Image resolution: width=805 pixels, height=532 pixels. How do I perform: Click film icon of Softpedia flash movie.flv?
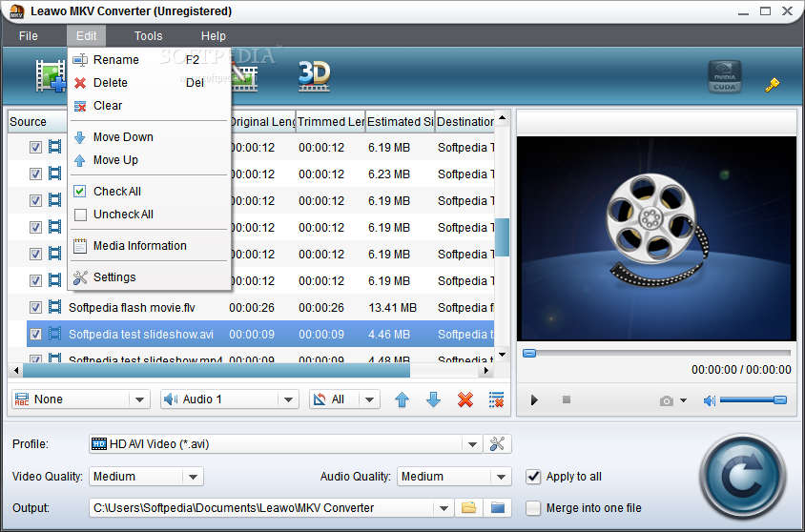(54, 307)
